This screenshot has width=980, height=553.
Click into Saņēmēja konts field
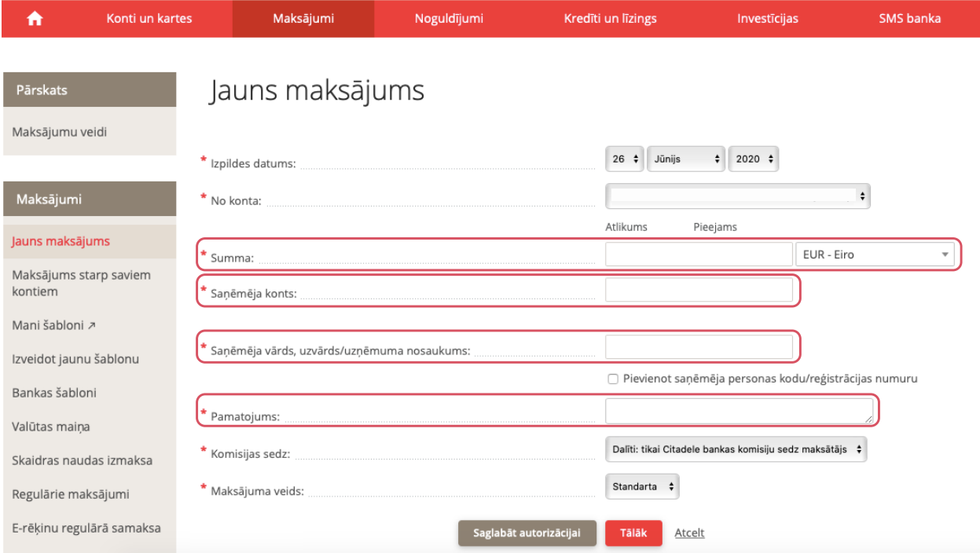point(699,291)
